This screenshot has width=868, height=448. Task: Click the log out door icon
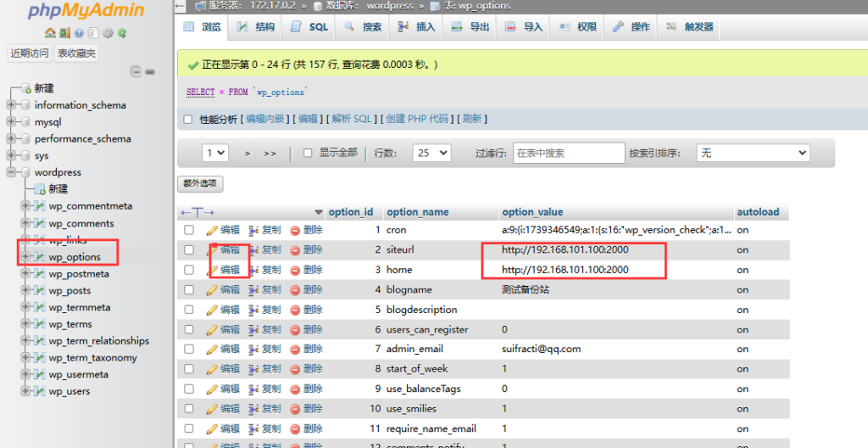[x=64, y=33]
